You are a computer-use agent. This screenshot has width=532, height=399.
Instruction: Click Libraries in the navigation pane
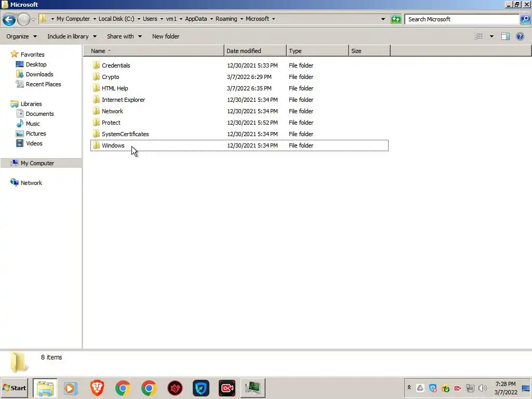(x=31, y=104)
